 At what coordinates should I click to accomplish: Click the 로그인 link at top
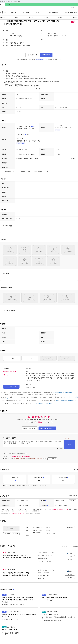pyautogui.click(x=73, y=8)
